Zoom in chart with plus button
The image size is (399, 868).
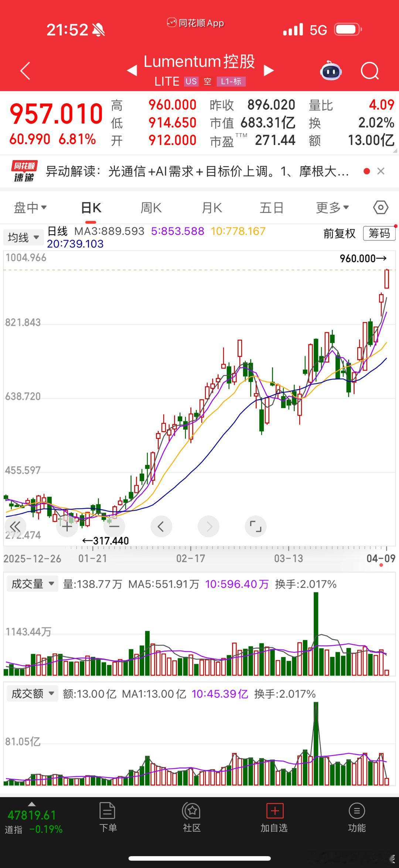67,526
